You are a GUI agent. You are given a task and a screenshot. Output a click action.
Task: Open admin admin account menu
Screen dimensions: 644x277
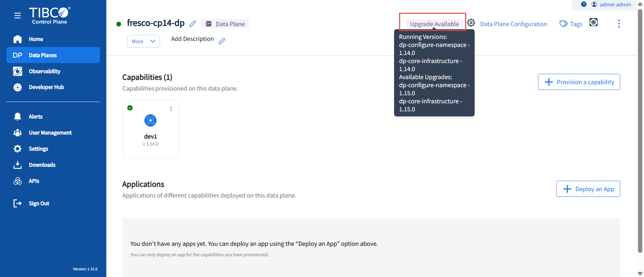(x=615, y=4)
